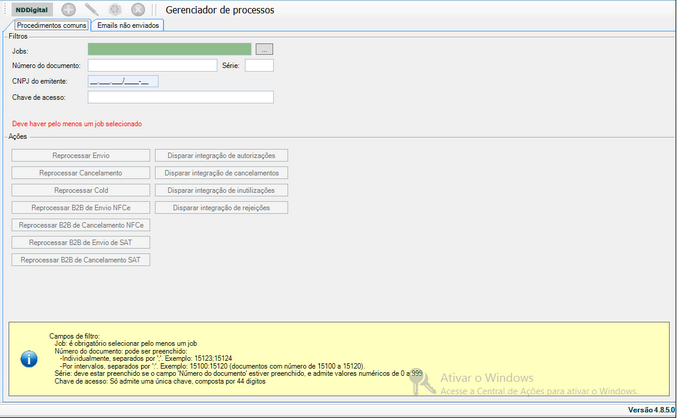Click the 'Filtros' group heading
677x418 pixels.
[18, 36]
